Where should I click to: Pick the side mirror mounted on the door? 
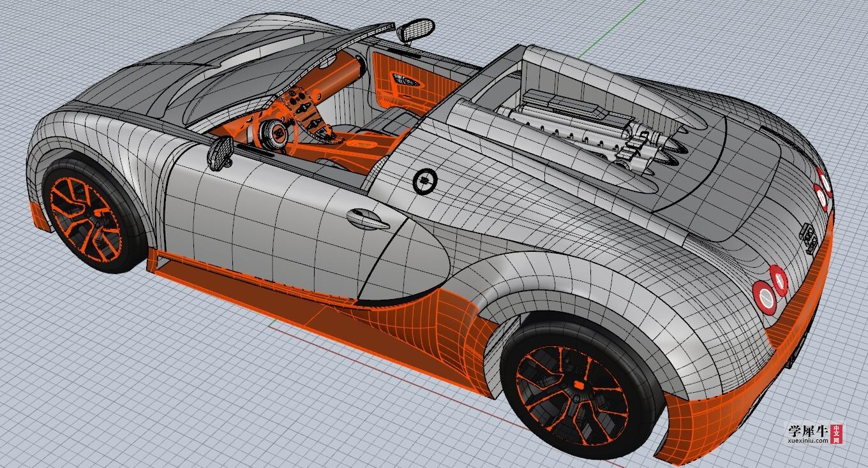click(x=221, y=152)
